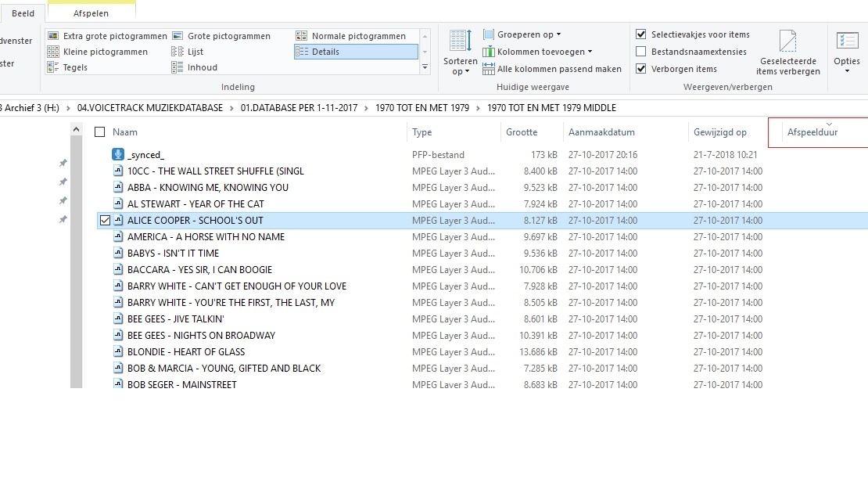Toggle Selectievakjes voor items checkbox
This screenshot has height=493, width=868.
(641, 34)
